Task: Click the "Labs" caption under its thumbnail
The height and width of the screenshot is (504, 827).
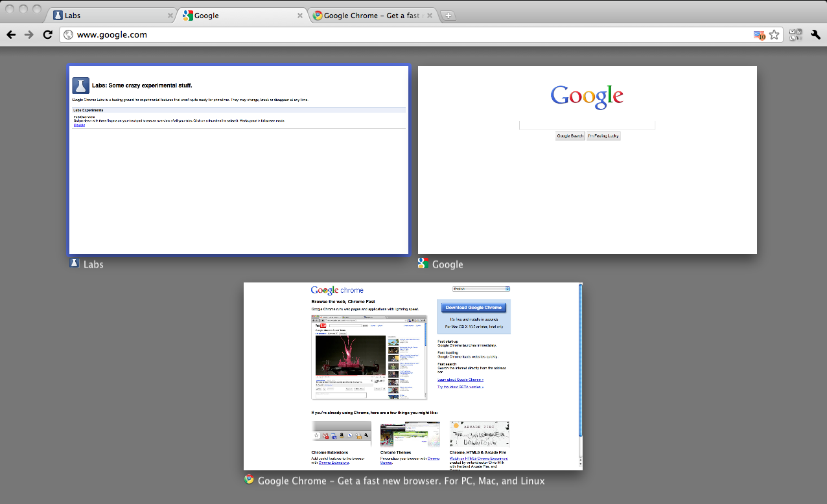Action: (x=93, y=264)
